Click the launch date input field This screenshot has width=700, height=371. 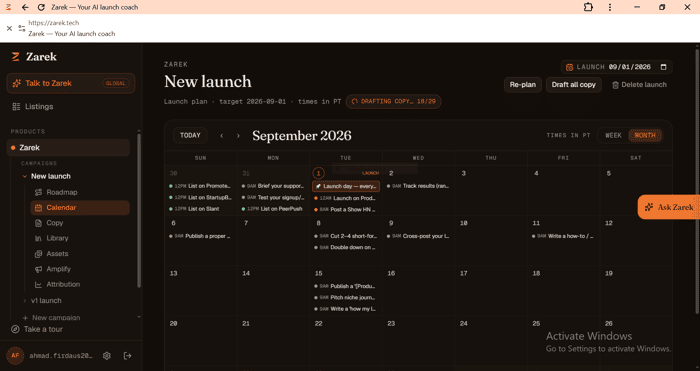click(x=617, y=67)
